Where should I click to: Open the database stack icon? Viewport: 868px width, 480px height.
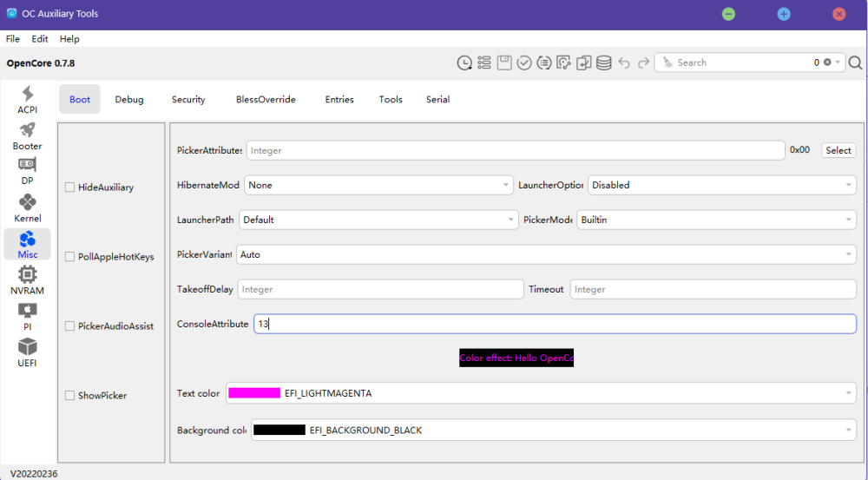tap(604, 62)
